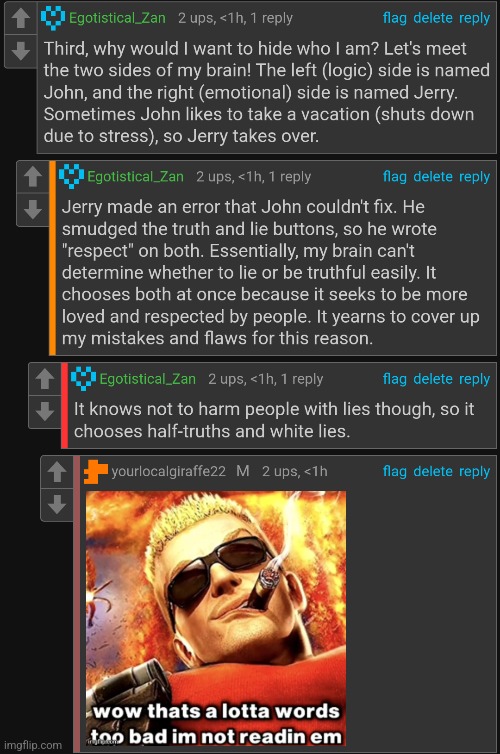The image size is (500, 754).
Task: Upvote the first Egotistical_Zan comment about John and Jerry
Action: tap(21, 18)
